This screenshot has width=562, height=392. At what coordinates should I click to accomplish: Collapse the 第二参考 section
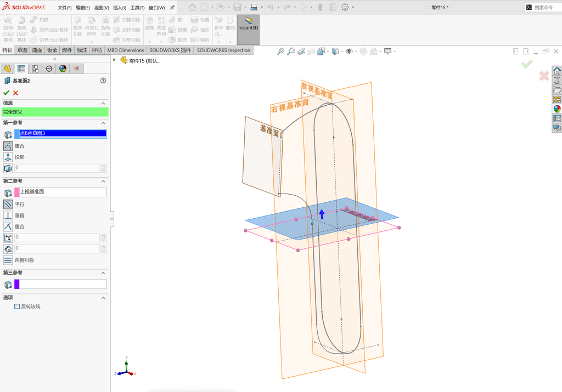click(x=103, y=181)
